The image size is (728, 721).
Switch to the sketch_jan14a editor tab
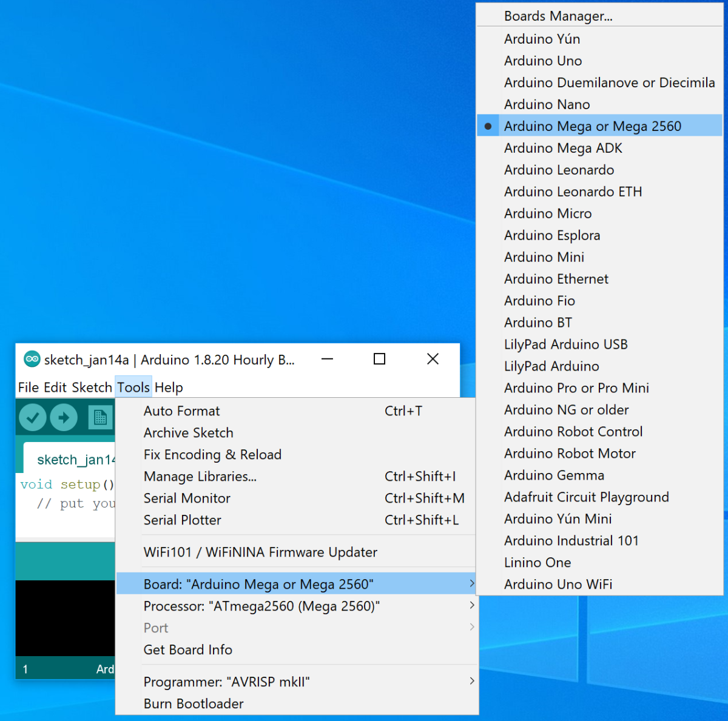(69, 458)
